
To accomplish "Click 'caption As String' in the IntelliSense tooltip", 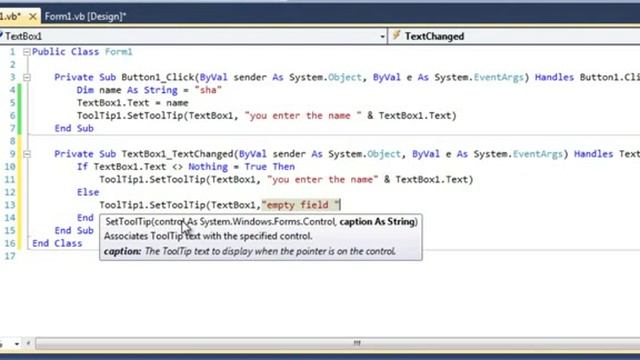I will (377, 222).
